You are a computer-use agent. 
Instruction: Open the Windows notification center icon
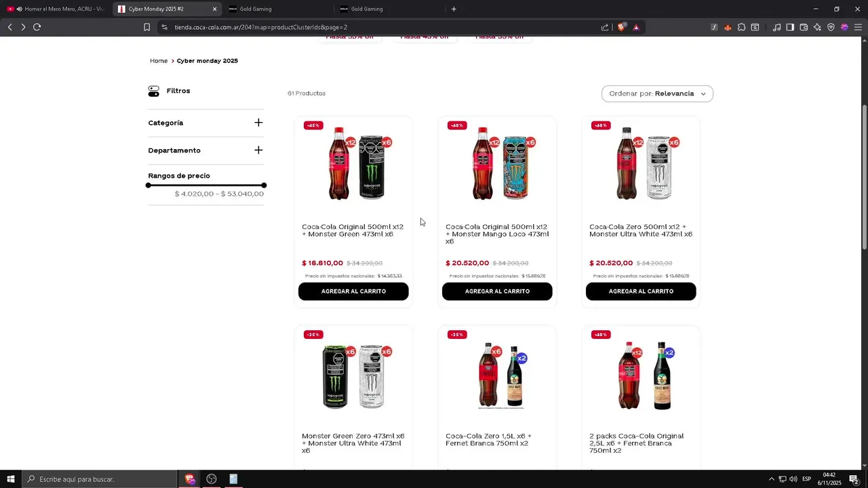coord(854,479)
